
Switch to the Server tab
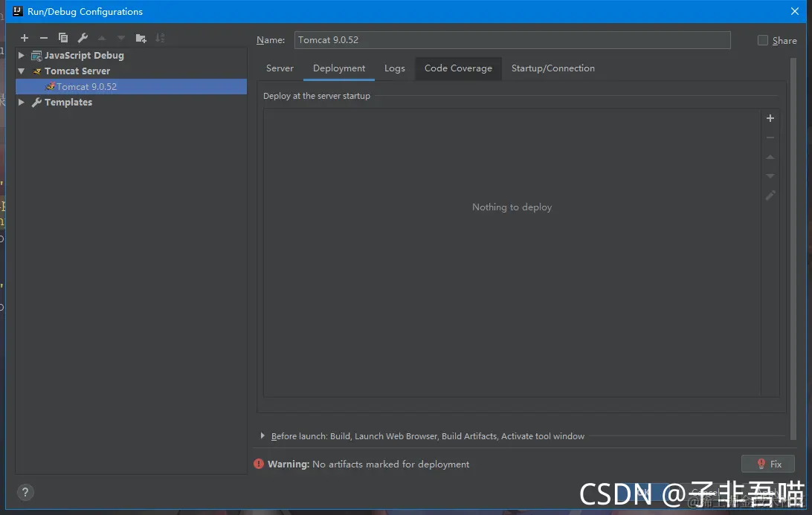[280, 68]
